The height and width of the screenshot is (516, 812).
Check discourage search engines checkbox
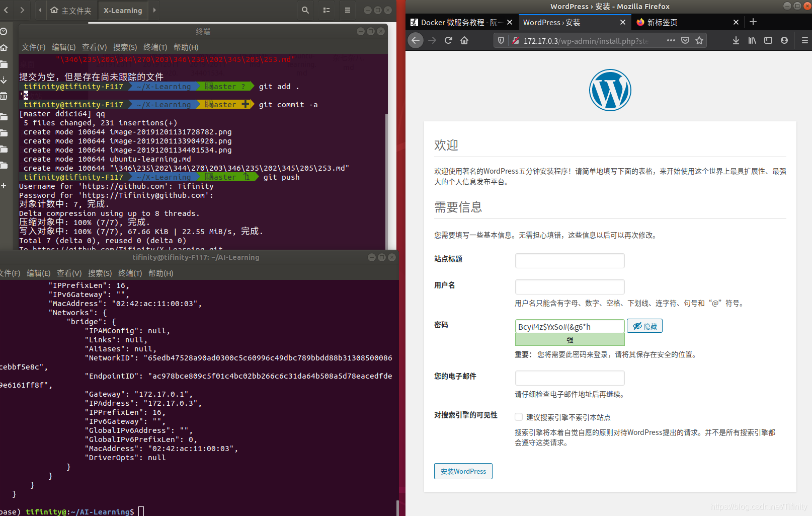519,417
